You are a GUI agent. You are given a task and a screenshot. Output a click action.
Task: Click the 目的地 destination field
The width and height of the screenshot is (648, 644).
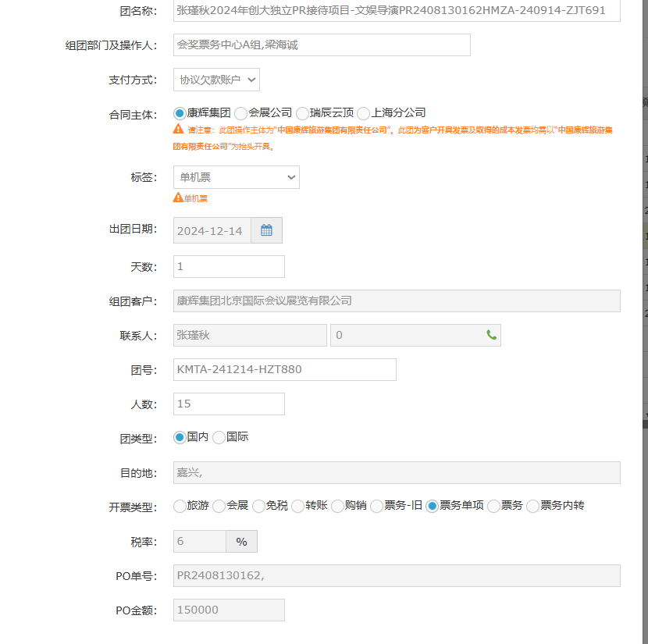click(x=396, y=473)
